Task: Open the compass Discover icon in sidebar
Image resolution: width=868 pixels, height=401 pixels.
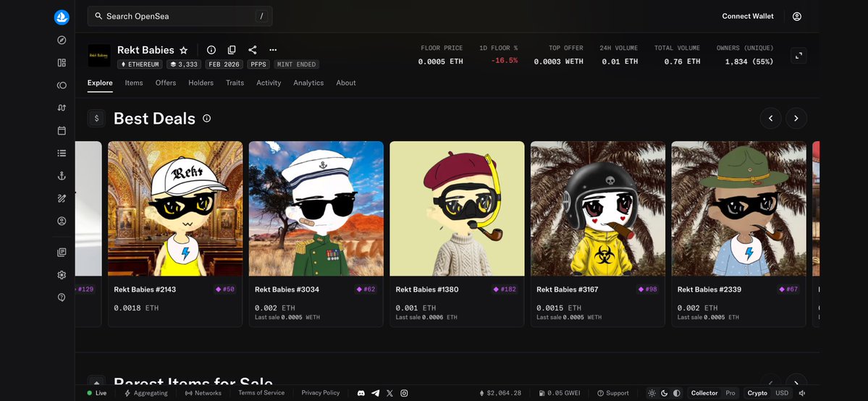Action: [62, 40]
